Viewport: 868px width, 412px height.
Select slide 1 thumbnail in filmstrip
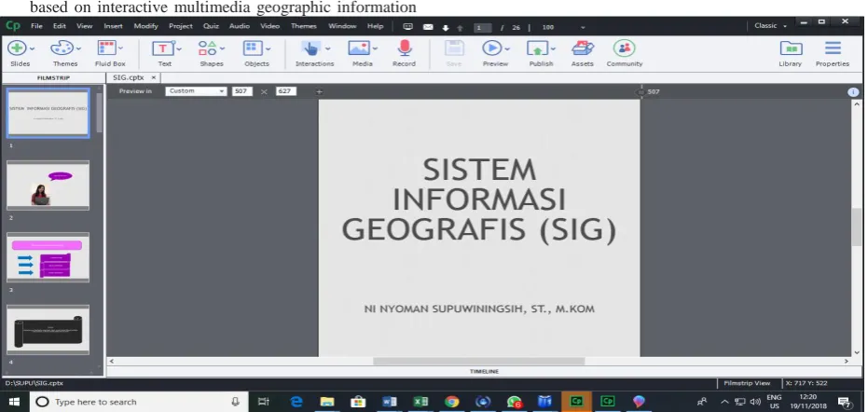[x=48, y=113]
